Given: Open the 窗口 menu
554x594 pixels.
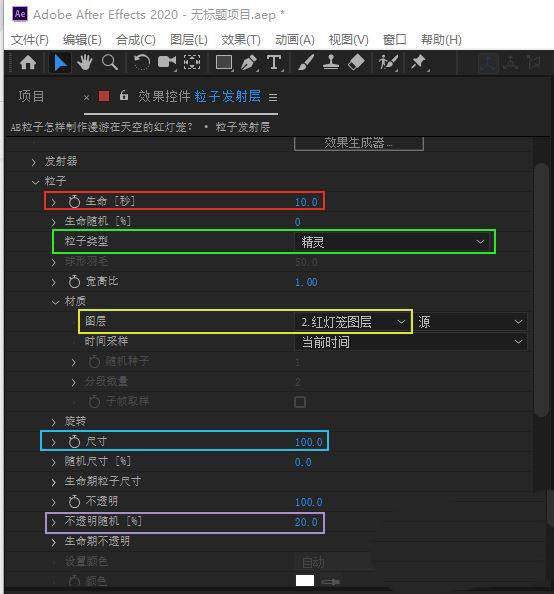Looking at the screenshot, I should (x=394, y=40).
